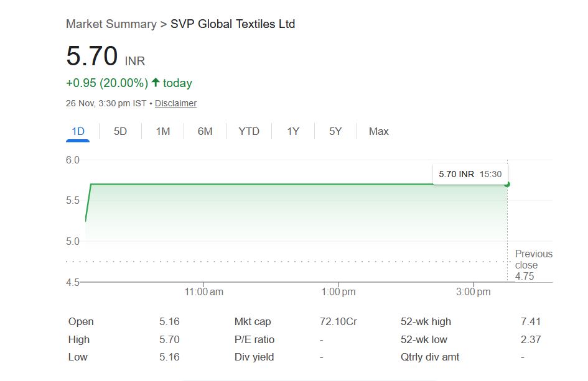Click the SVP Global Textiles Ltd title
This screenshot has height=381, width=588.
[233, 24]
